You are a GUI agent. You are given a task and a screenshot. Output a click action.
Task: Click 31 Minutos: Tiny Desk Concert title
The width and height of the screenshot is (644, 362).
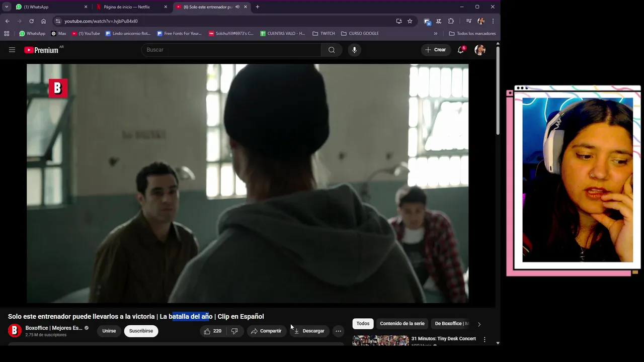(x=443, y=339)
